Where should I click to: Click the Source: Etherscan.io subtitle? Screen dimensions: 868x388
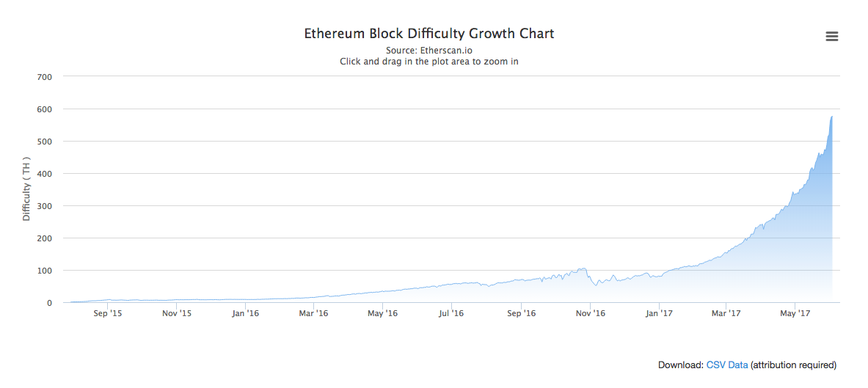click(429, 51)
